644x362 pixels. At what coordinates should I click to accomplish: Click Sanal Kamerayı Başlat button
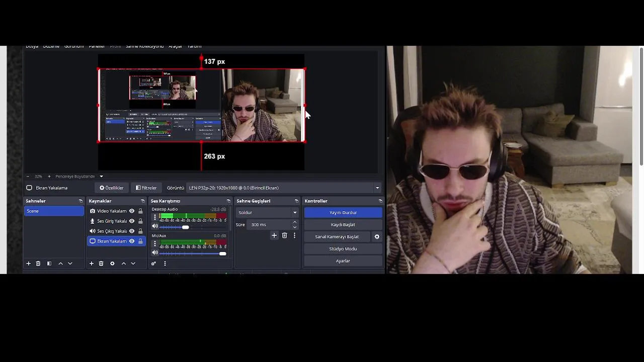(337, 237)
